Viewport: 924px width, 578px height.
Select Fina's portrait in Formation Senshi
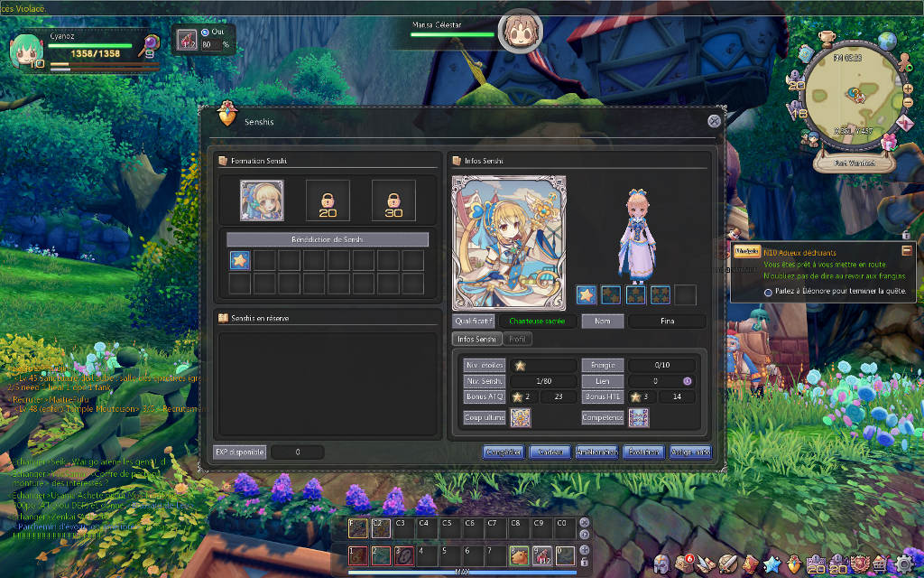(262, 200)
